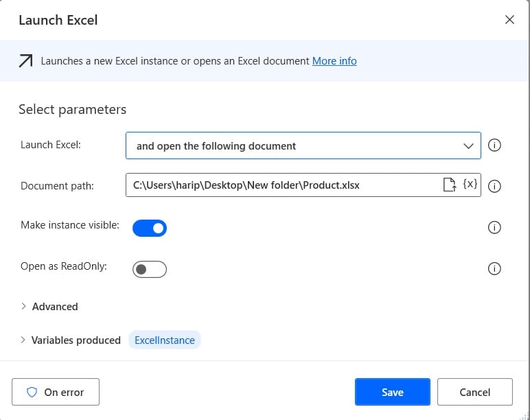Viewport: 530px width, 420px height.
Task: Click the Save button
Action: pyautogui.click(x=393, y=392)
